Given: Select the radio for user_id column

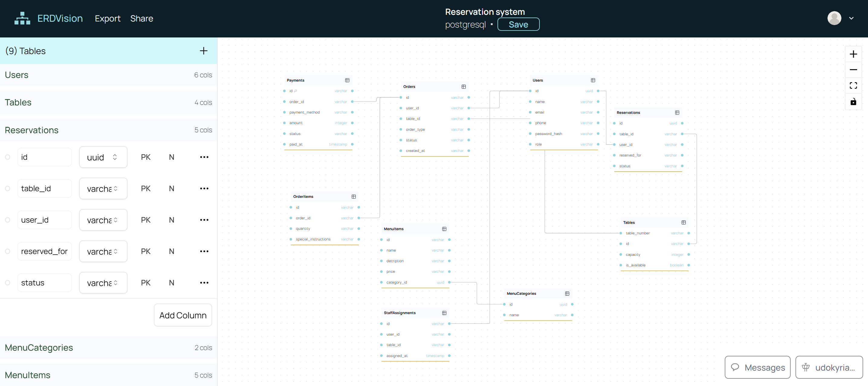Looking at the screenshot, I should point(8,220).
